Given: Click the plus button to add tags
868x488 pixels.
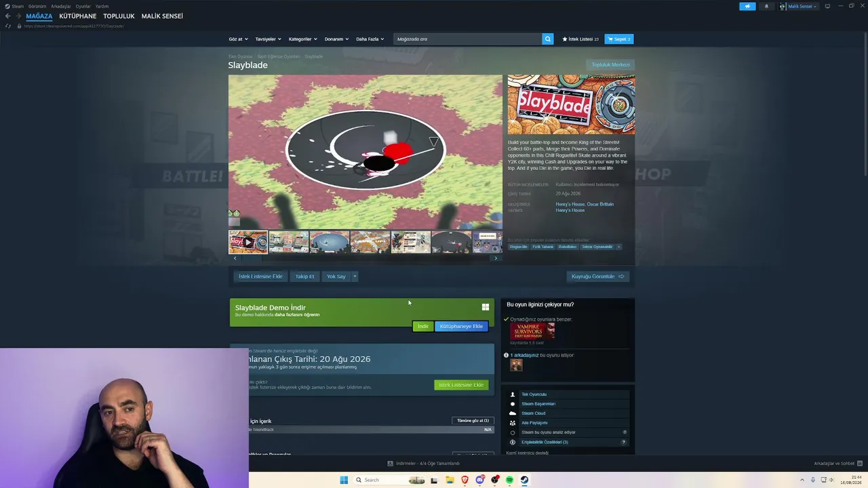Looking at the screenshot, I should (618, 247).
